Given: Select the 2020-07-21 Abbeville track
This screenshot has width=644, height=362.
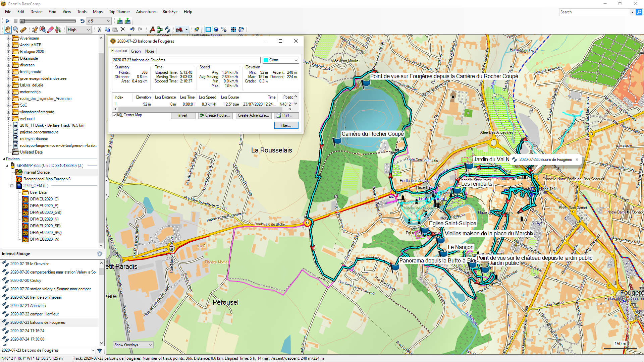Looking at the screenshot, I should pyautogui.click(x=28, y=306).
